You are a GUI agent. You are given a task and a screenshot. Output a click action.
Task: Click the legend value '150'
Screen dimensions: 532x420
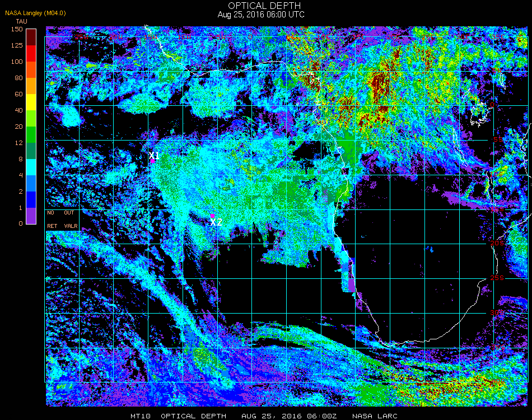click(x=17, y=29)
